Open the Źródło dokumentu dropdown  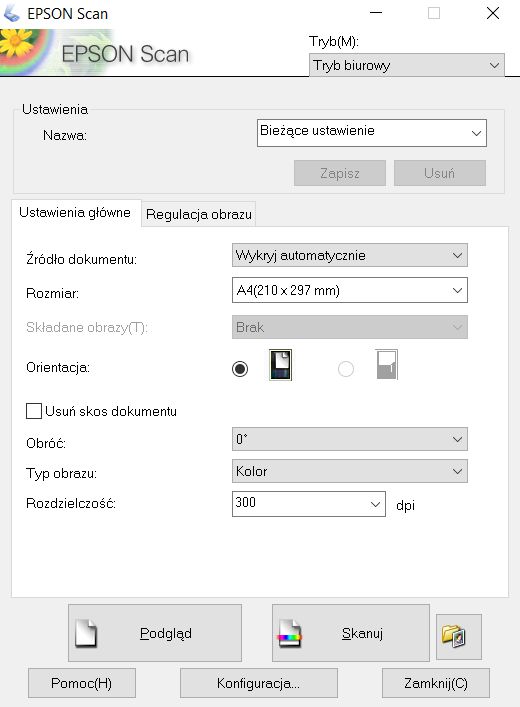tap(350, 255)
